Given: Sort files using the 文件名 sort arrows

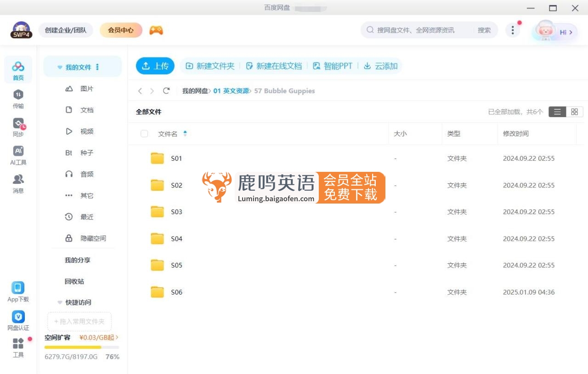Looking at the screenshot, I should tap(185, 134).
